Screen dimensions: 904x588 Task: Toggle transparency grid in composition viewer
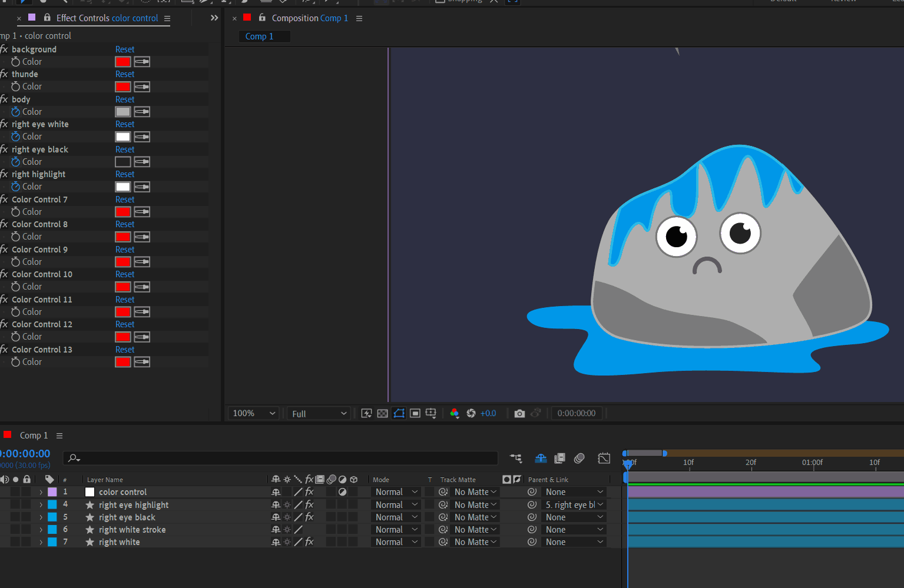382,414
